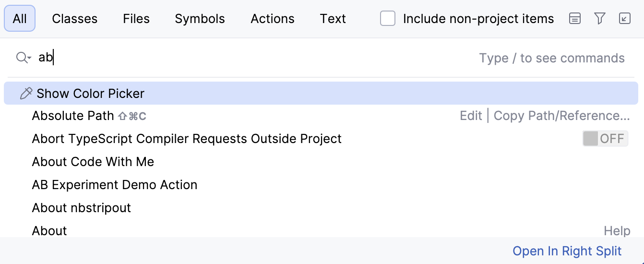The width and height of the screenshot is (644, 264).
Task: Open the Files tab
Action: [x=136, y=19]
